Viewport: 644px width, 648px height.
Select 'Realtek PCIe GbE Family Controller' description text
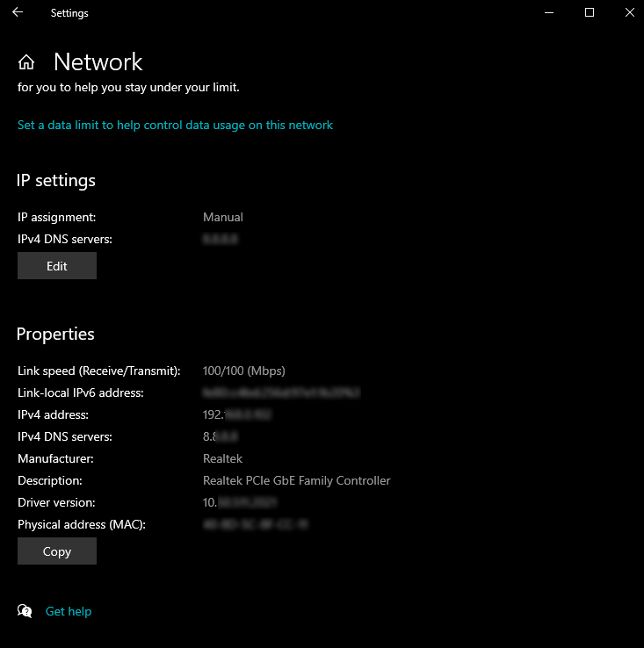(296, 480)
